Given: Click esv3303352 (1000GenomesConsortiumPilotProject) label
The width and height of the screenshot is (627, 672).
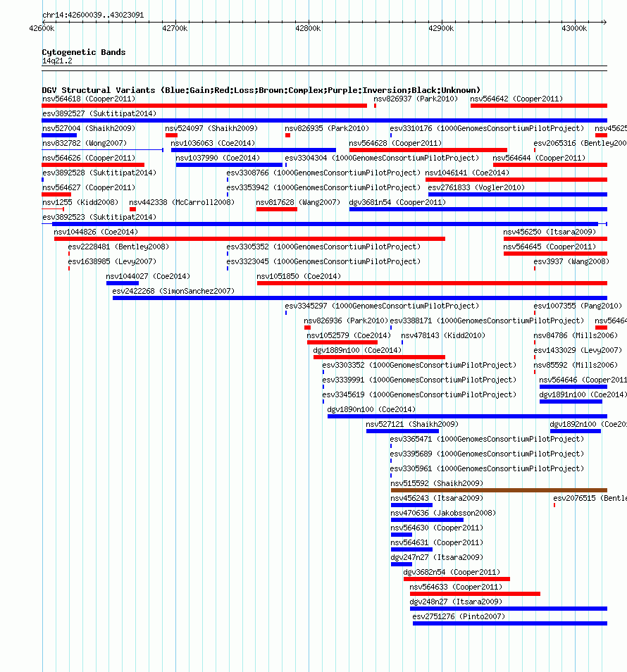Looking at the screenshot, I should (x=419, y=365).
